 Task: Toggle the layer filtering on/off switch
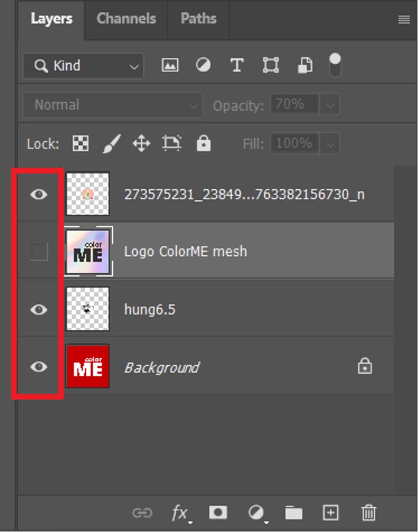click(x=335, y=64)
